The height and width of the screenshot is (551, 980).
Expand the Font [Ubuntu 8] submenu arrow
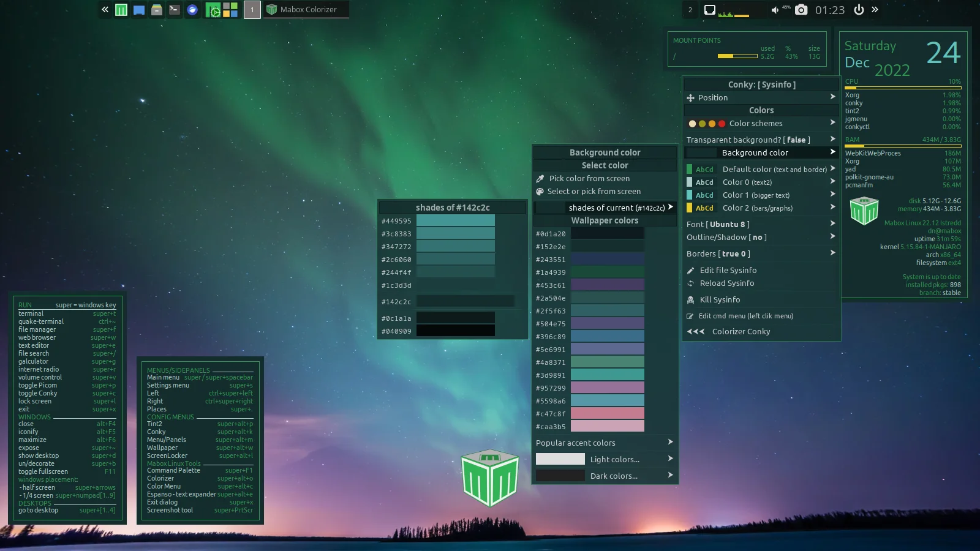click(x=832, y=224)
